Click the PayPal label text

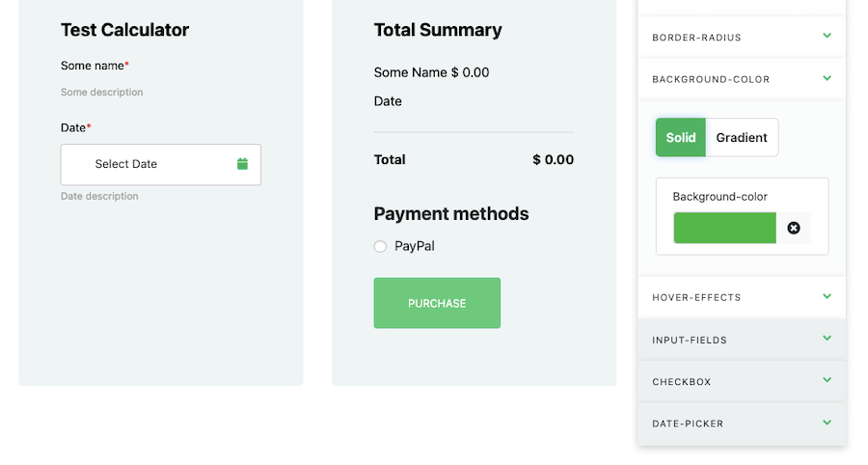coord(414,246)
